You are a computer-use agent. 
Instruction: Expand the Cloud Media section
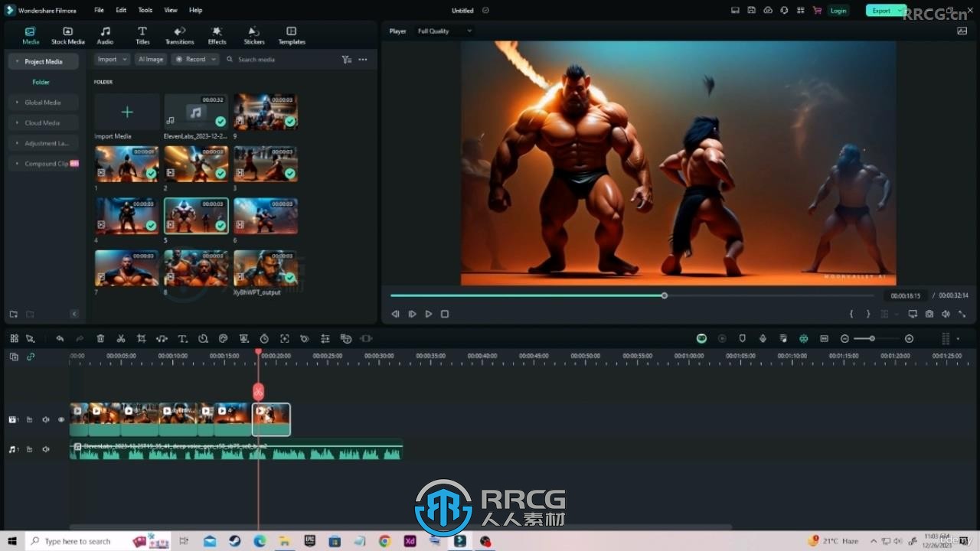(x=44, y=122)
